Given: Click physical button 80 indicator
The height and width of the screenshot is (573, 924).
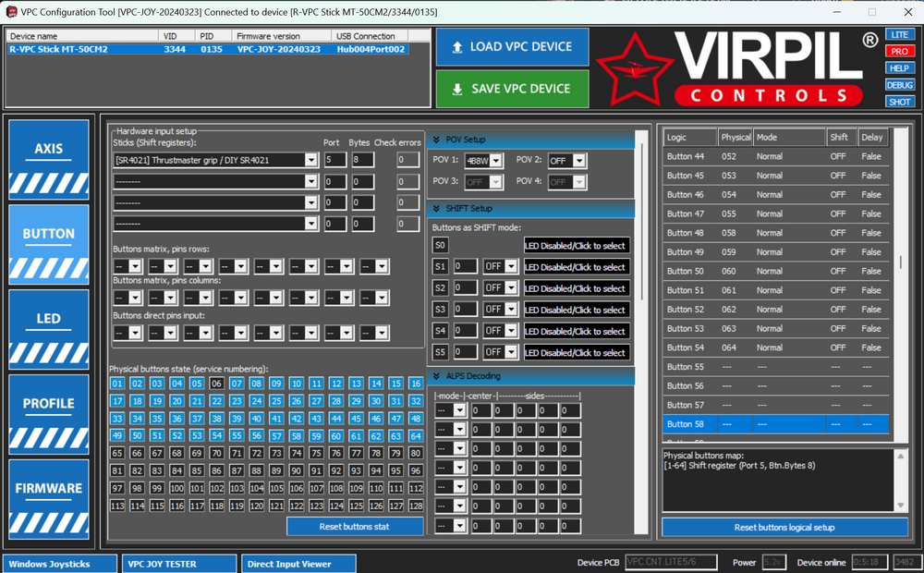Looking at the screenshot, I should (x=416, y=454).
